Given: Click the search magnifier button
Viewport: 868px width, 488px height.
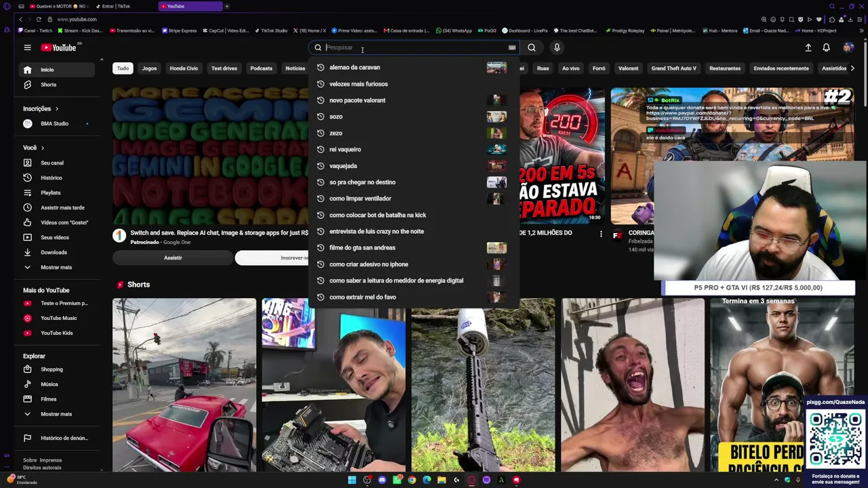Looking at the screenshot, I should (532, 47).
